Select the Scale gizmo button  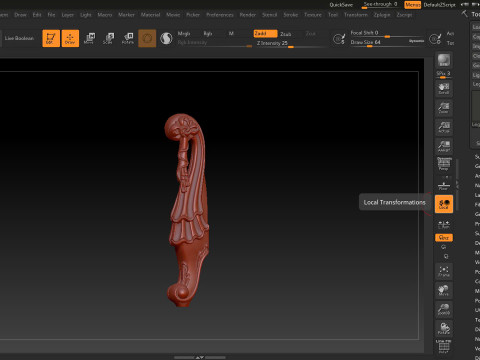[108, 38]
